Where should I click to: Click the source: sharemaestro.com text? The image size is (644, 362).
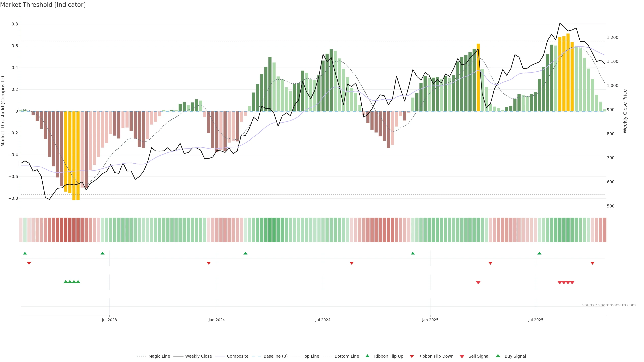click(x=609, y=305)
